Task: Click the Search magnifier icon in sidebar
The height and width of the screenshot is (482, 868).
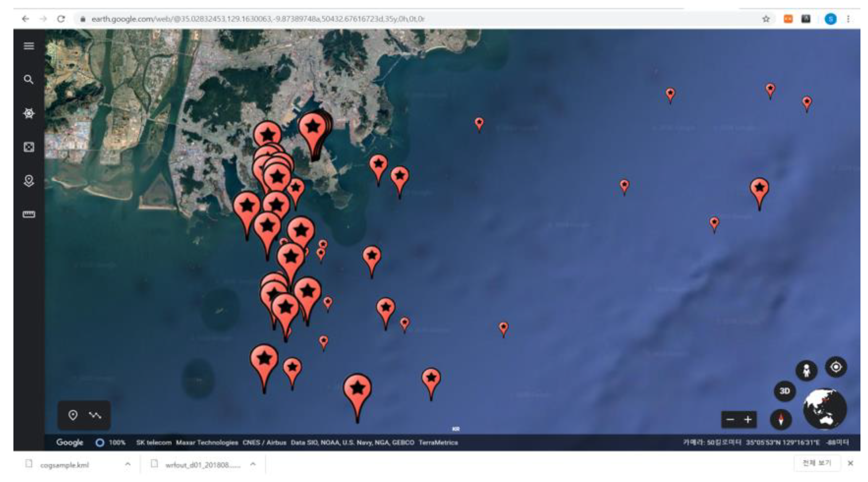Action: [29, 80]
